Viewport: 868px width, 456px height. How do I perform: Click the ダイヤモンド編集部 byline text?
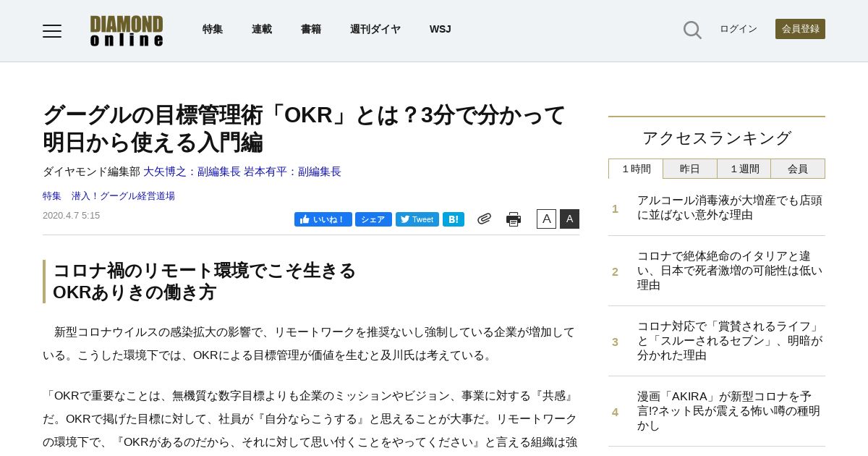pos(91,172)
